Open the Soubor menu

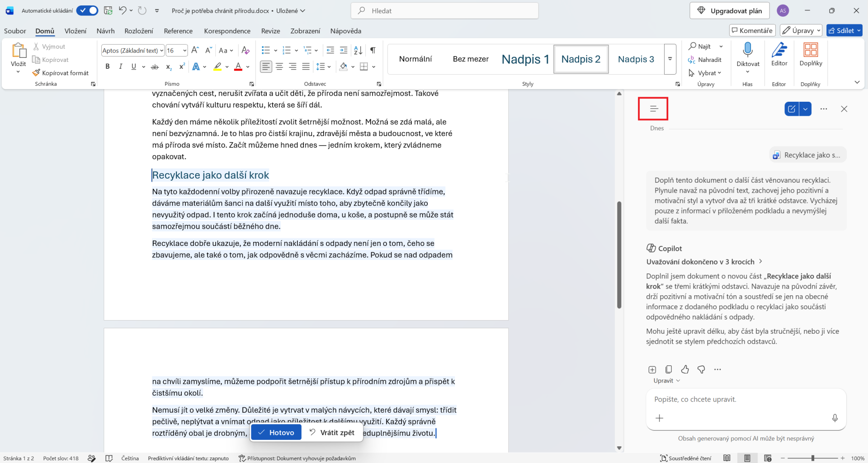[15, 31]
